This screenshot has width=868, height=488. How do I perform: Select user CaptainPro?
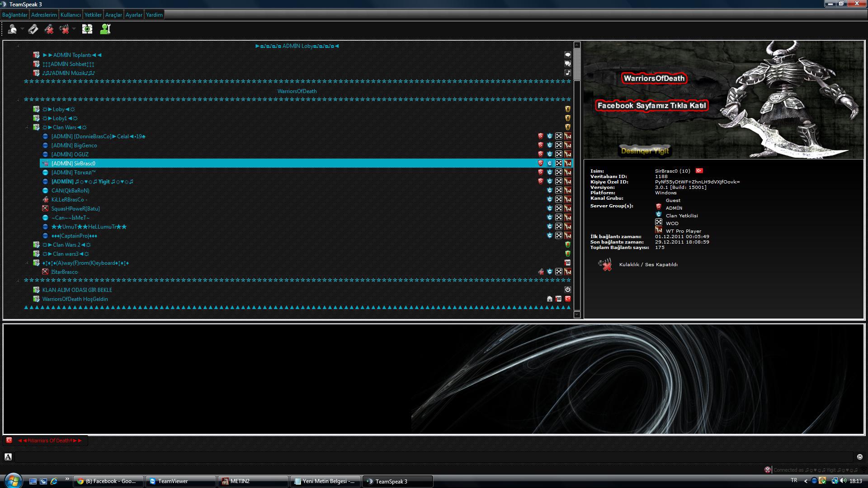[x=74, y=236]
